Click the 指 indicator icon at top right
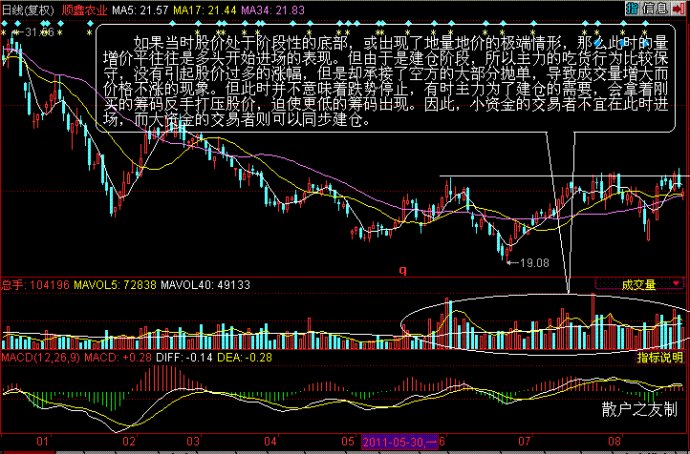 (632, 8)
